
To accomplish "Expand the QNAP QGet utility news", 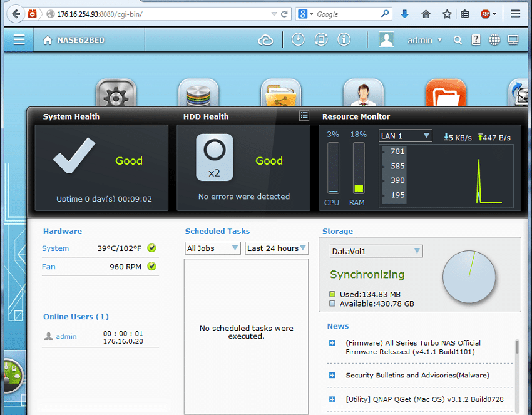I will pyautogui.click(x=332, y=399).
